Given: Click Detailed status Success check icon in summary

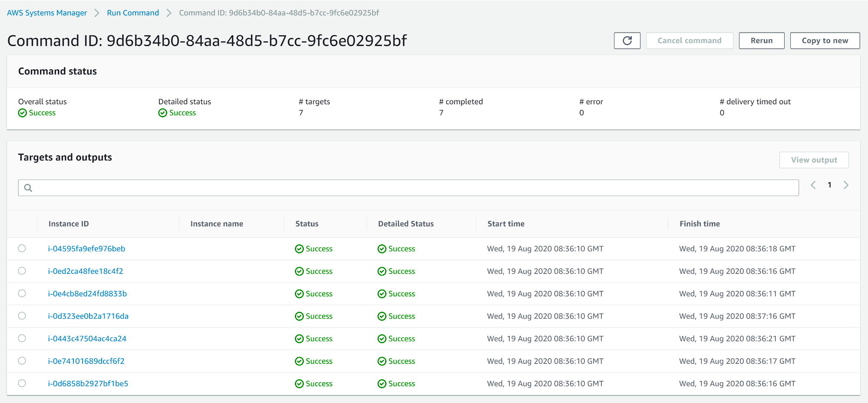Looking at the screenshot, I should click(163, 113).
